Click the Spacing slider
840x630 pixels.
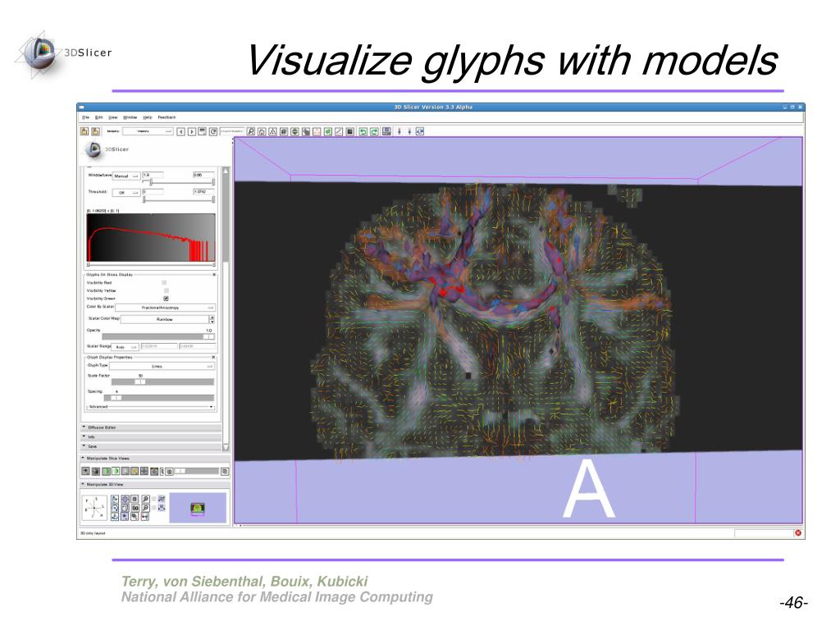pyautogui.click(x=159, y=398)
